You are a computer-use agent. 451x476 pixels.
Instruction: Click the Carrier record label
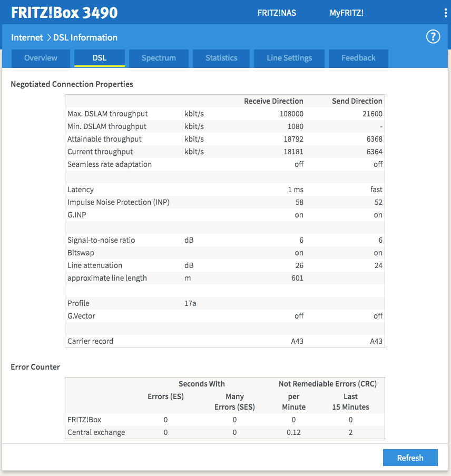coord(90,341)
